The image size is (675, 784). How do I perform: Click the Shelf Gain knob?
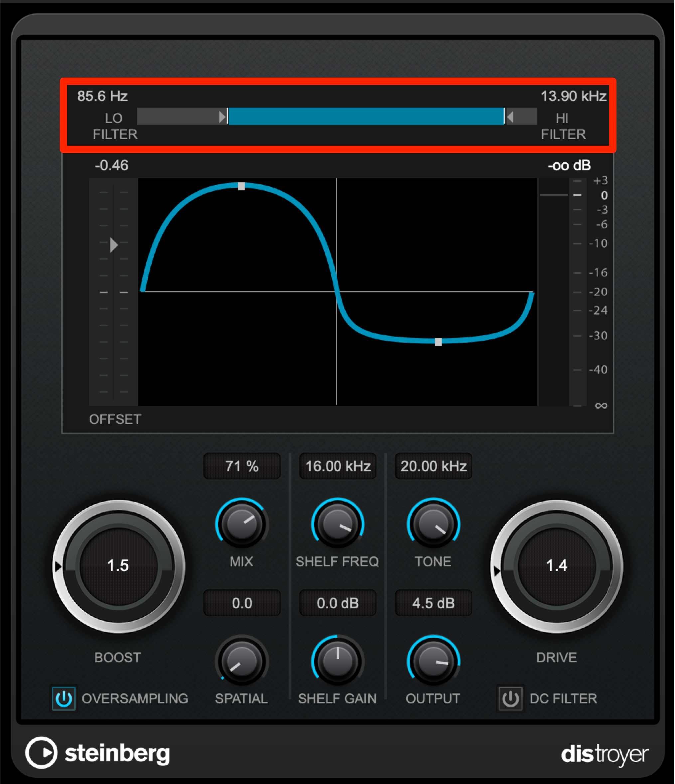[338, 661]
